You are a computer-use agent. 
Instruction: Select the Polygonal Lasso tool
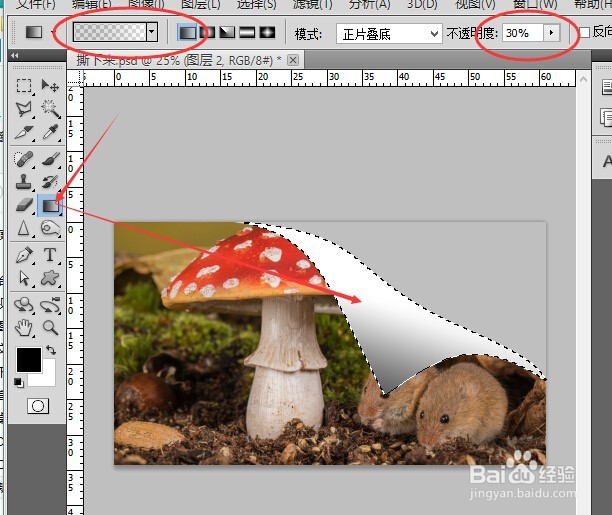[x=24, y=109]
